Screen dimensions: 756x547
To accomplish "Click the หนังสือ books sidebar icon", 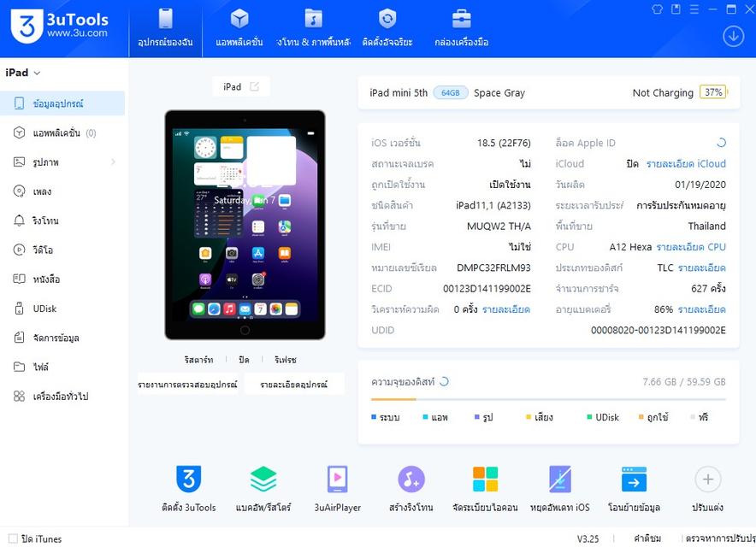I will [x=19, y=279].
